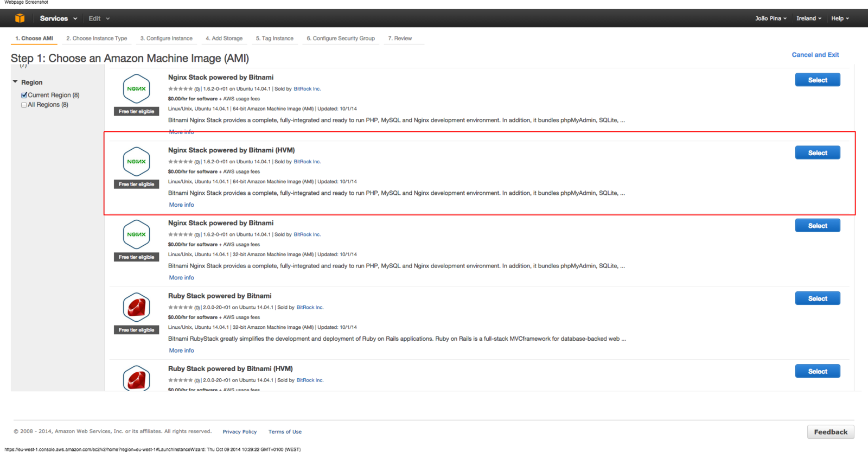Click star rating of Ruby Stack 32-bit listing
Viewport: 868px width, 452px height.
(x=180, y=307)
